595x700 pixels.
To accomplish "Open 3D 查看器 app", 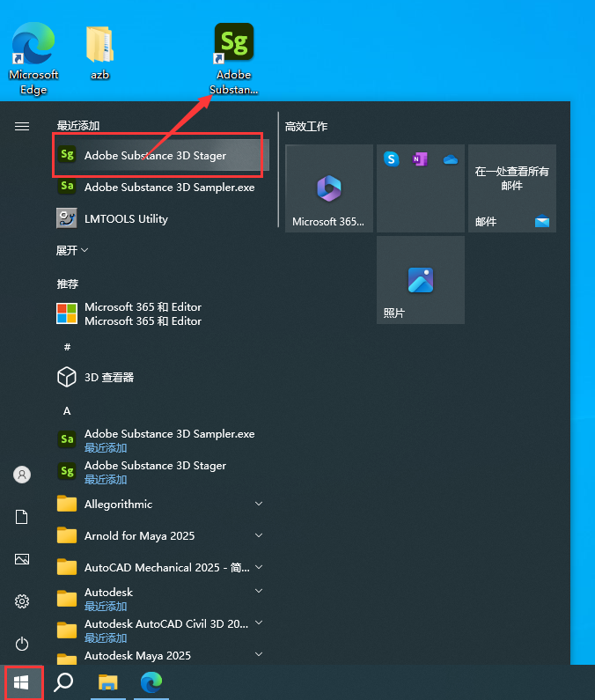I will pos(161,377).
